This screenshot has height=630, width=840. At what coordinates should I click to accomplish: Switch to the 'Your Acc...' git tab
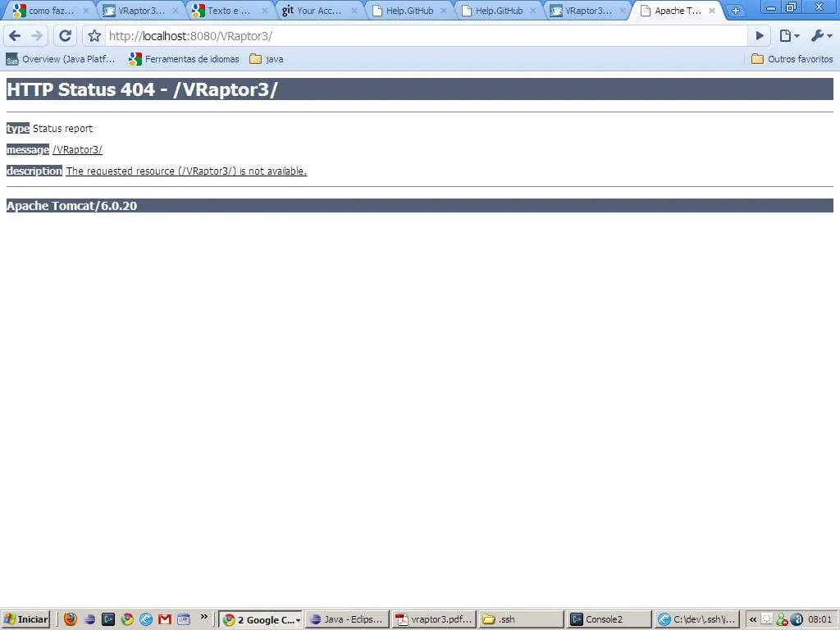click(318, 10)
